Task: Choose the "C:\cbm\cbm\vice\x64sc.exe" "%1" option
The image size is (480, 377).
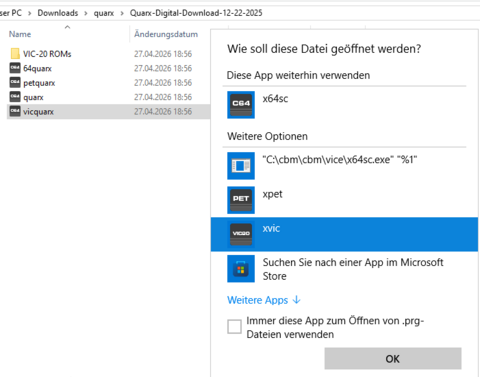Action: click(340, 160)
